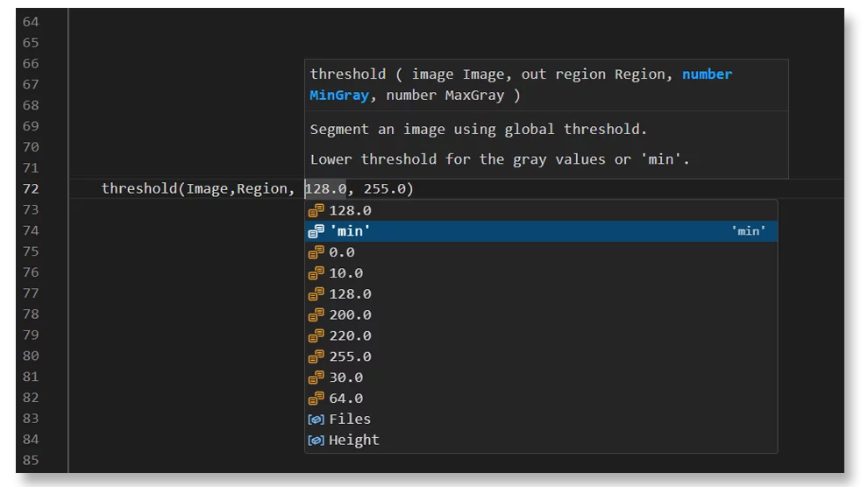The width and height of the screenshot is (868, 487).
Task: Click the icon beside the 64.0 suggestion
Action: pyautogui.click(x=317, y=399)
